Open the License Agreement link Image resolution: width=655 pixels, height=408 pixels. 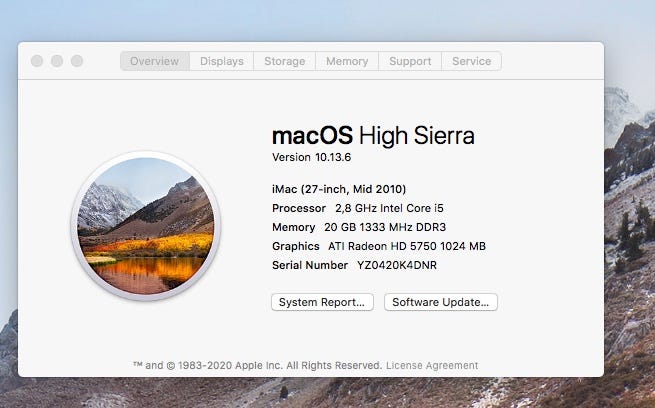click(x=432, y=365)
